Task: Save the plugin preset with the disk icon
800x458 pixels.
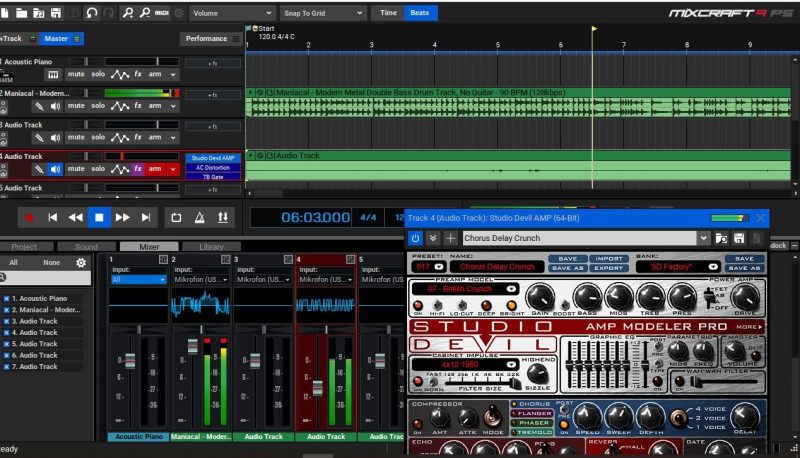Action: pyautogui.click(x=739, y=238)
